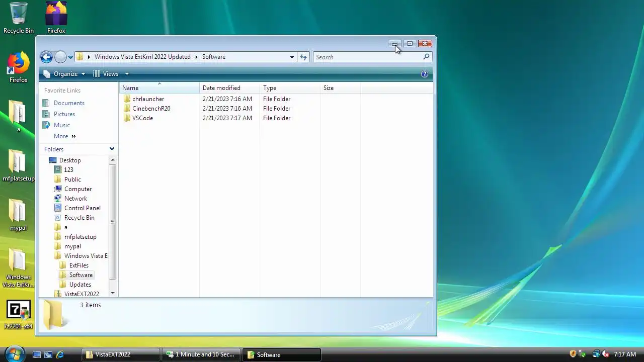Click the tree scrollbar up arrow
Image resolution: width=644 pixels, height=362 pixels.
point(113,160)
